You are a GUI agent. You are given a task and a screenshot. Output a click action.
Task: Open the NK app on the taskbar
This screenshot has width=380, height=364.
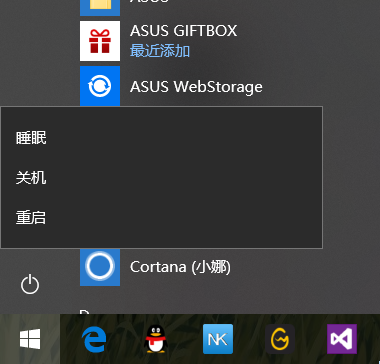click(218, 339)
